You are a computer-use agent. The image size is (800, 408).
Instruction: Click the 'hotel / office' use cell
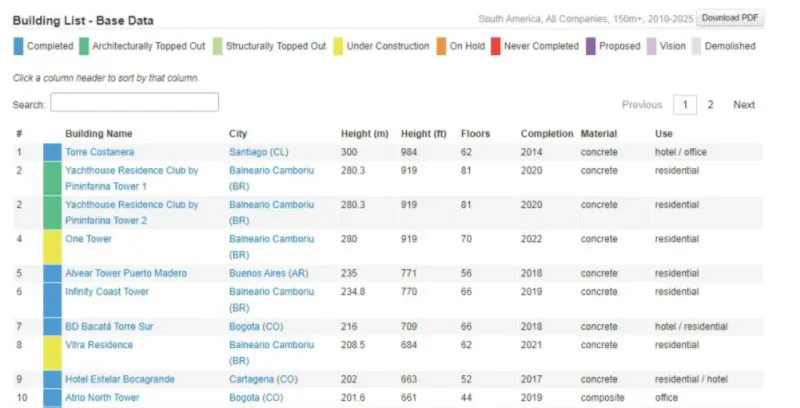pos(681,152)
